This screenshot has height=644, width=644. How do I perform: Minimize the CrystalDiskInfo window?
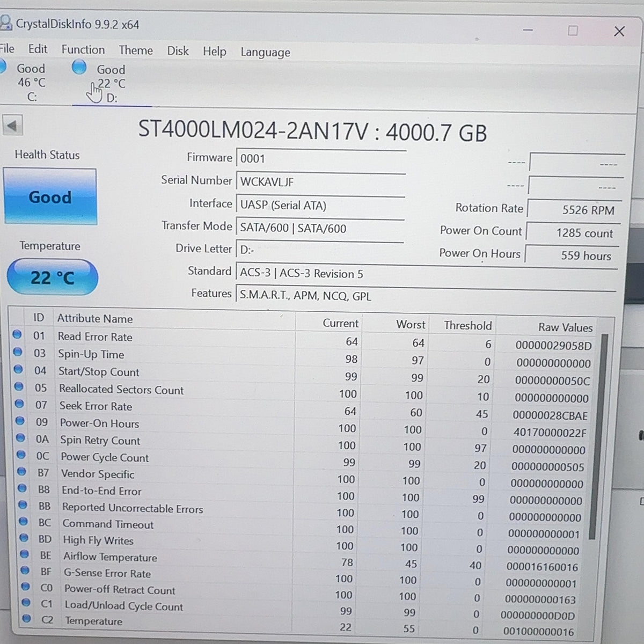(528, 30)
